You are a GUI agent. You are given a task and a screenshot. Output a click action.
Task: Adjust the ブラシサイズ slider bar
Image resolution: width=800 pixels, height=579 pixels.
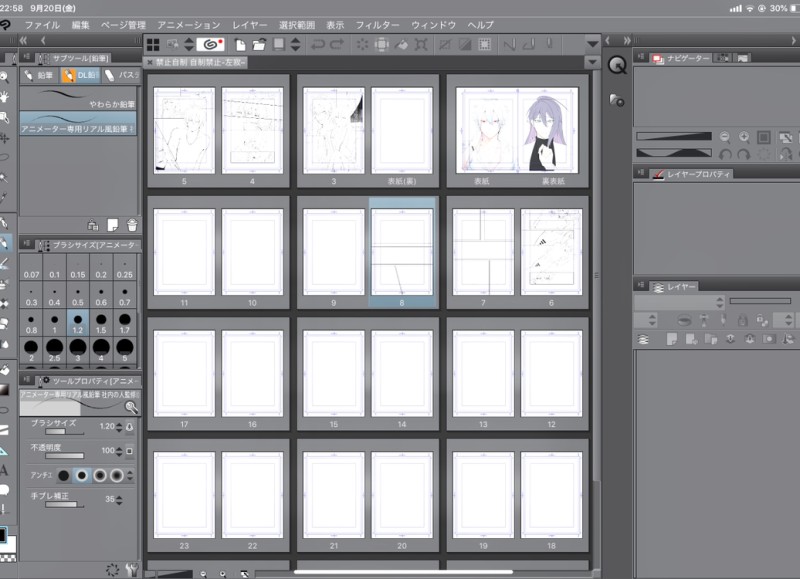click(x=64, y=432)
